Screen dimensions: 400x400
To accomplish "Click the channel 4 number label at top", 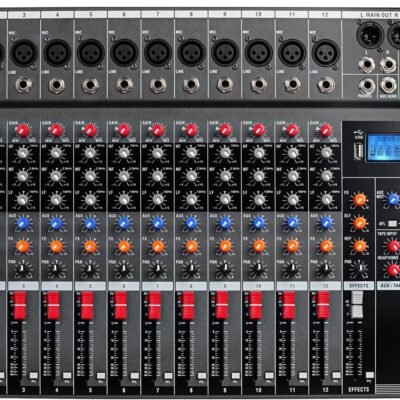I will click(x=57, y=15).
